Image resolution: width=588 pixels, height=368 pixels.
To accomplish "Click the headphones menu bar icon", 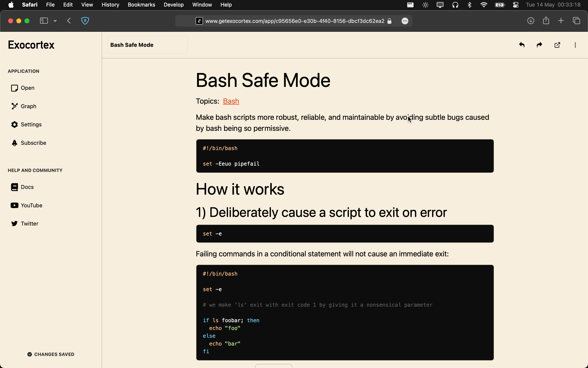I will click(x=455, y=5).
